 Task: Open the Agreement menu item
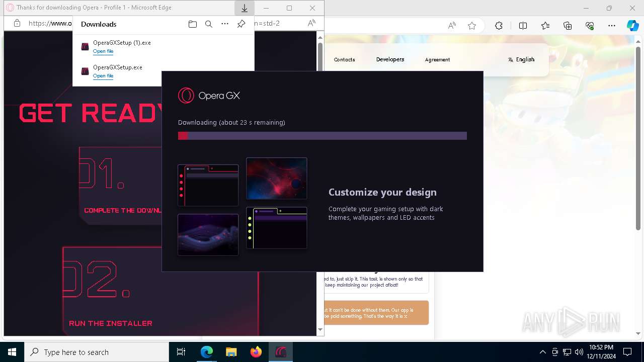pos(437,59)
